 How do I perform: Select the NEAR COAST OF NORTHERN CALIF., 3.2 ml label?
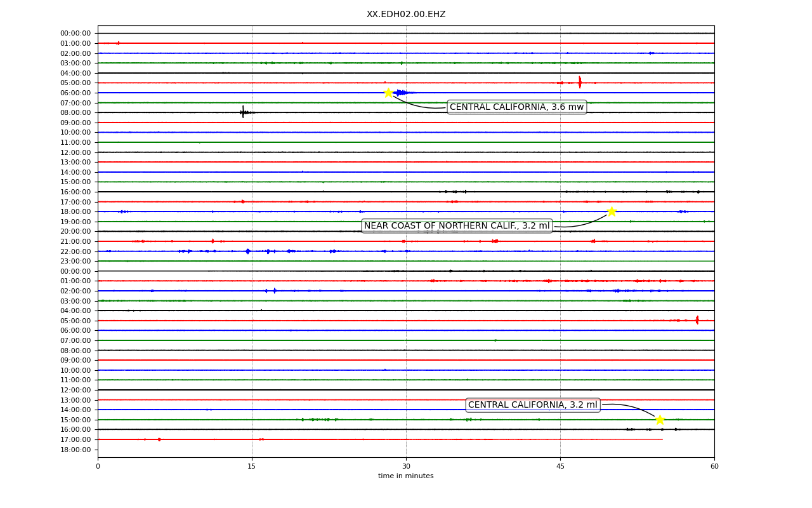[x=457, y=226]
